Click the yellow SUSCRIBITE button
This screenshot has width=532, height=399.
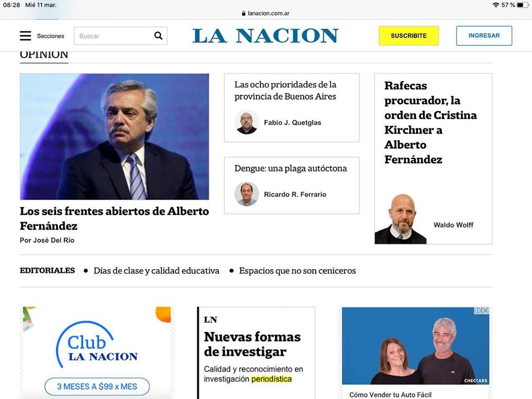[x=408, y=36]
